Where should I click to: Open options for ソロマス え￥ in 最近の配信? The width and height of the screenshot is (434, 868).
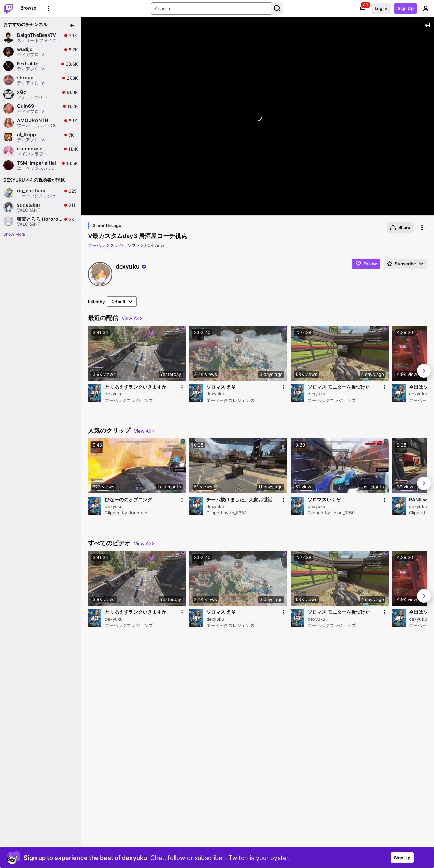pyautogui.click(x=283, y=387)
